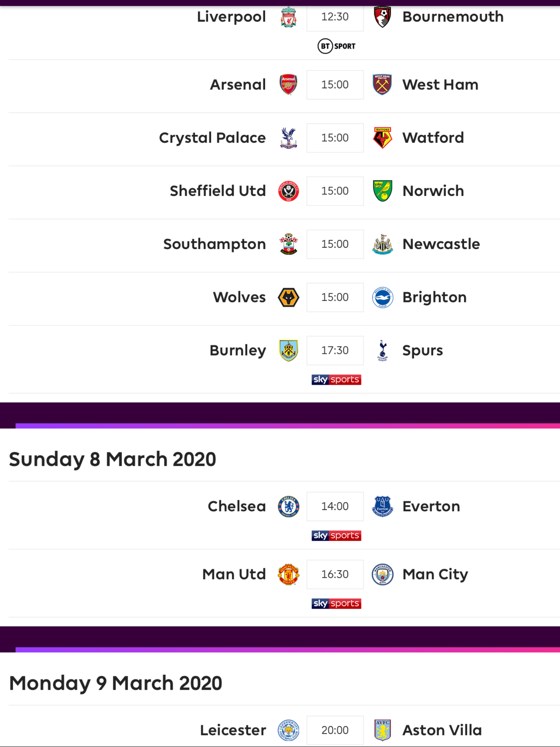560x747 pixels.
Task: Open the Bournemouth team link
Action: 453,17
